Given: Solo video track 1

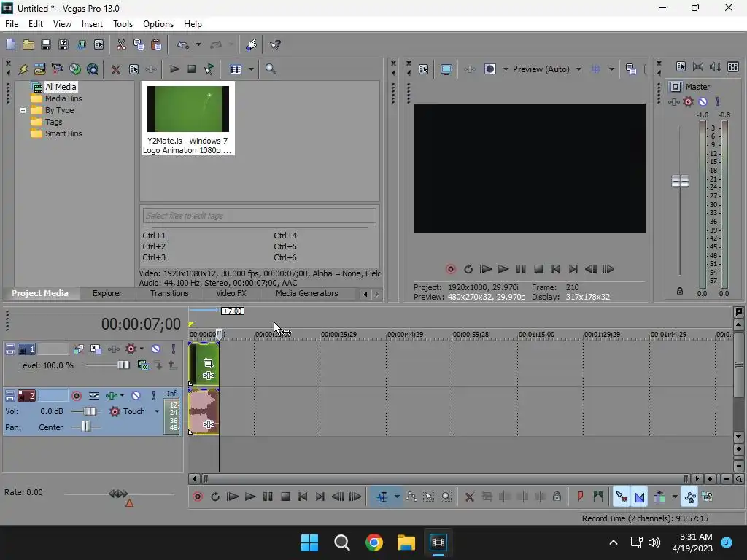Looking at the screenshot, I should pyautogui.click(x=174, y=349).
